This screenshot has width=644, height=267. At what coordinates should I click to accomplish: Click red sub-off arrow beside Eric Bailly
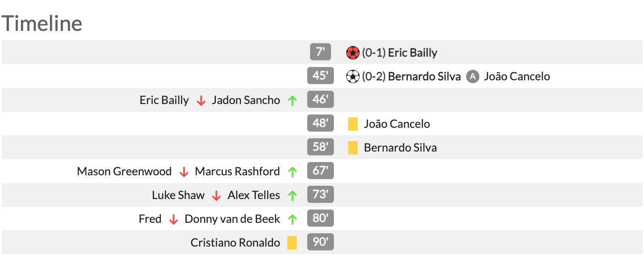[201, 101]
